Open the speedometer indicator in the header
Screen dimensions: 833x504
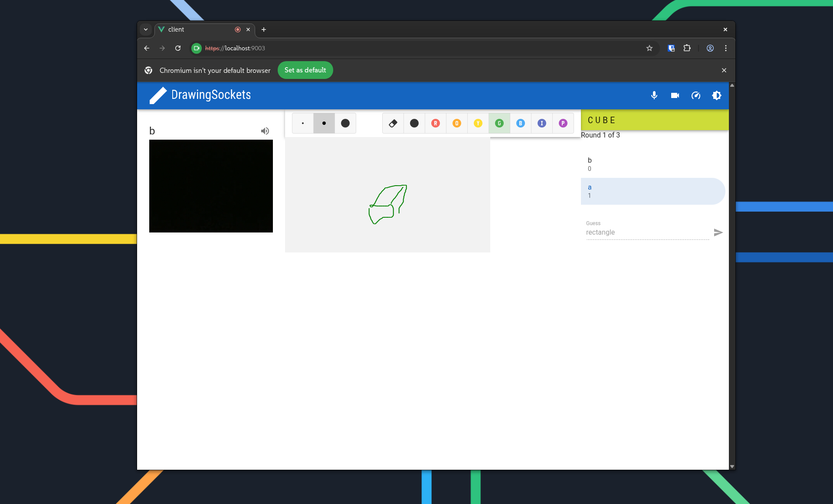(x=695, y=95)
